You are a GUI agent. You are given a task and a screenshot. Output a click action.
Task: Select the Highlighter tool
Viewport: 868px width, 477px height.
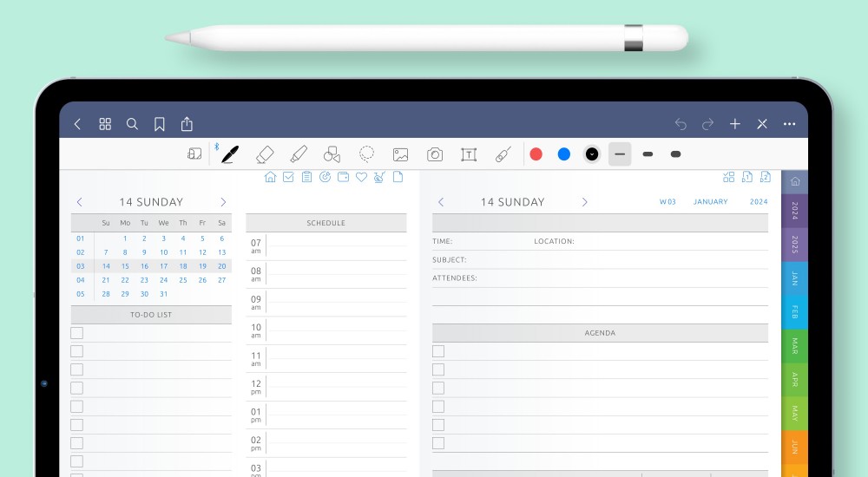[299, 154]
